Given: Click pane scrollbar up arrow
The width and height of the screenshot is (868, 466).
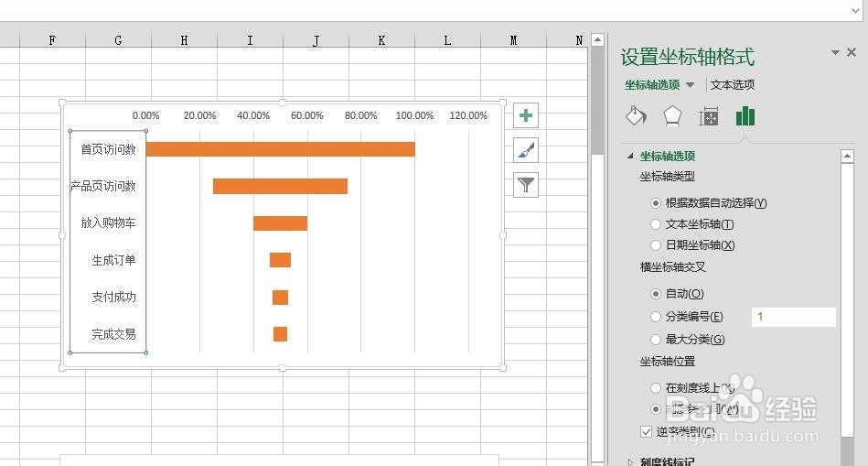Looking at the screenshot, I should [x=847, y=157].
